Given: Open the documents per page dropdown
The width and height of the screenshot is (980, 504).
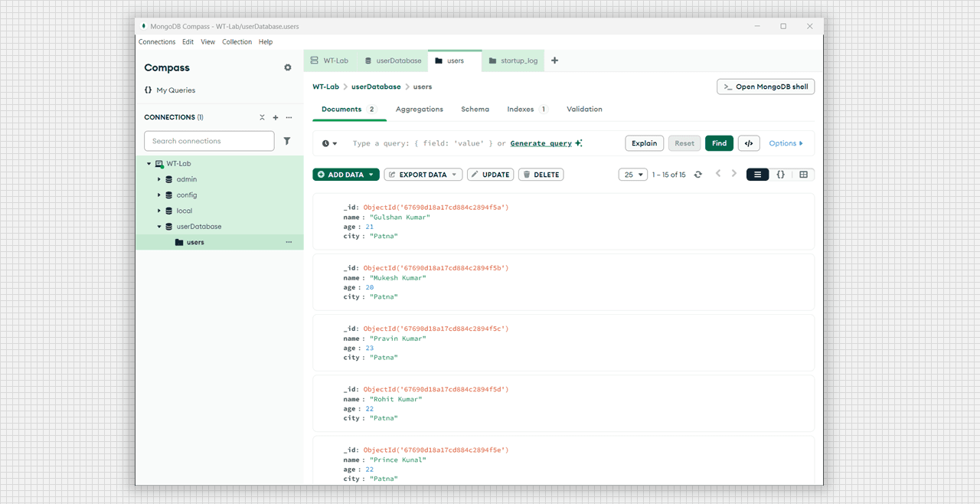Looking at the screenshot, I should 632,175.
